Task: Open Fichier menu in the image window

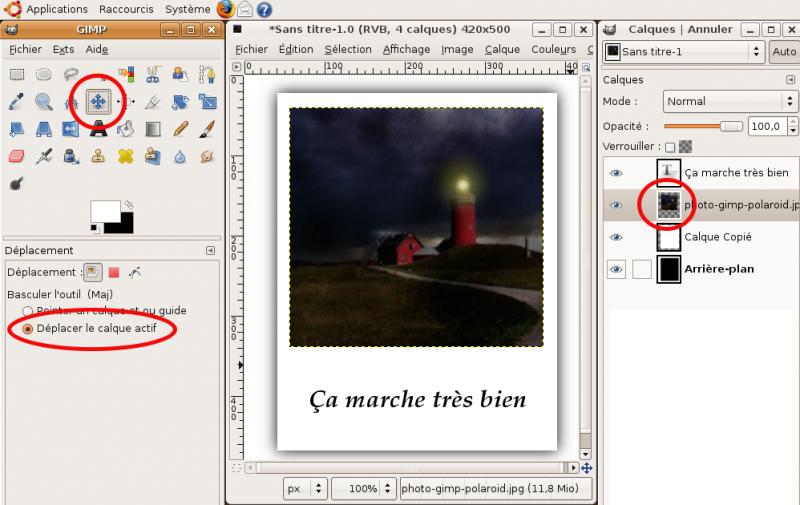Action: coord(251,49)
